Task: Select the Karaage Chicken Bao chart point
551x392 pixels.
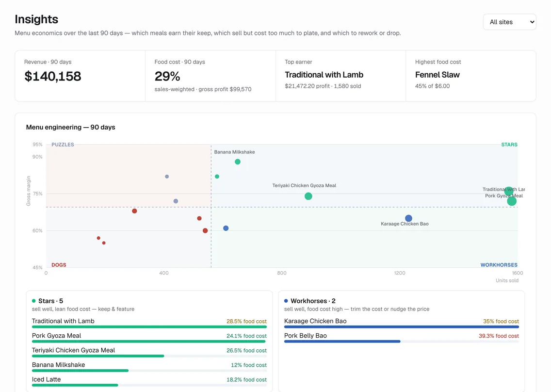Action: 408,218
